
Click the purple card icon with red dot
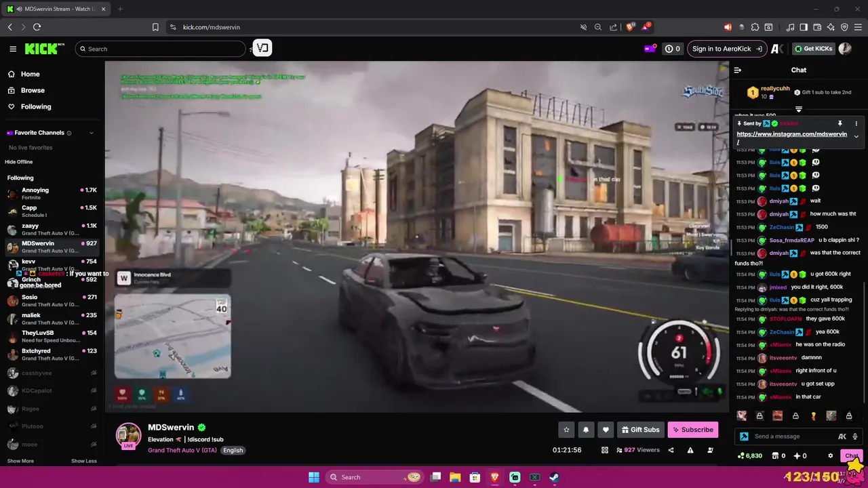(650, 48)
